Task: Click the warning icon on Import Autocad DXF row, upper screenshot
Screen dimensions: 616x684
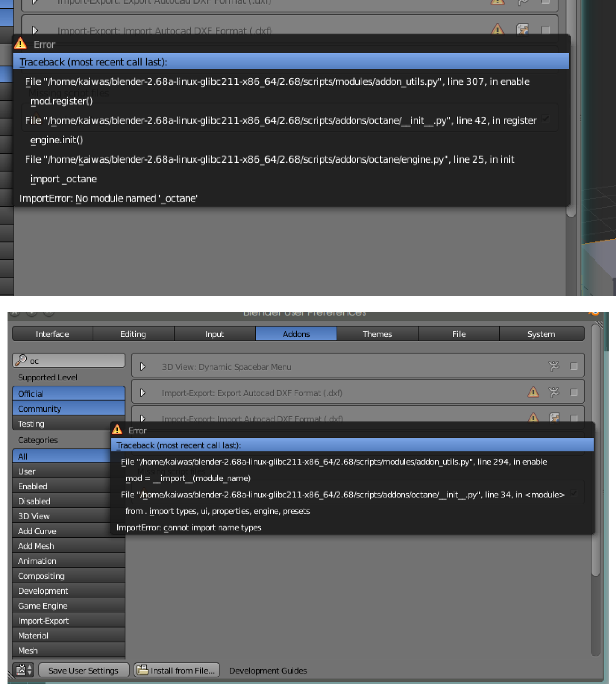Action: tap(497, 29)
